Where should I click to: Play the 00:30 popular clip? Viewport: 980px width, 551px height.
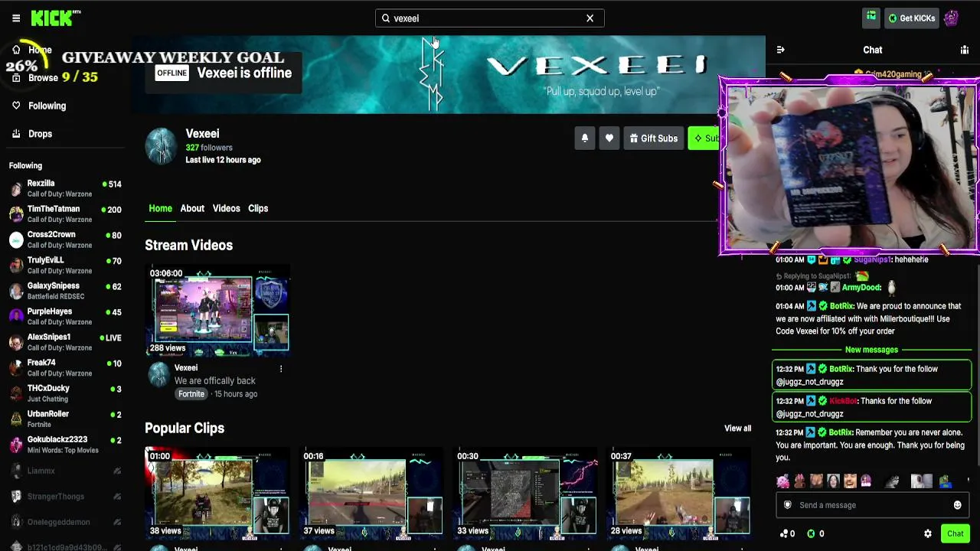(525, 492)
